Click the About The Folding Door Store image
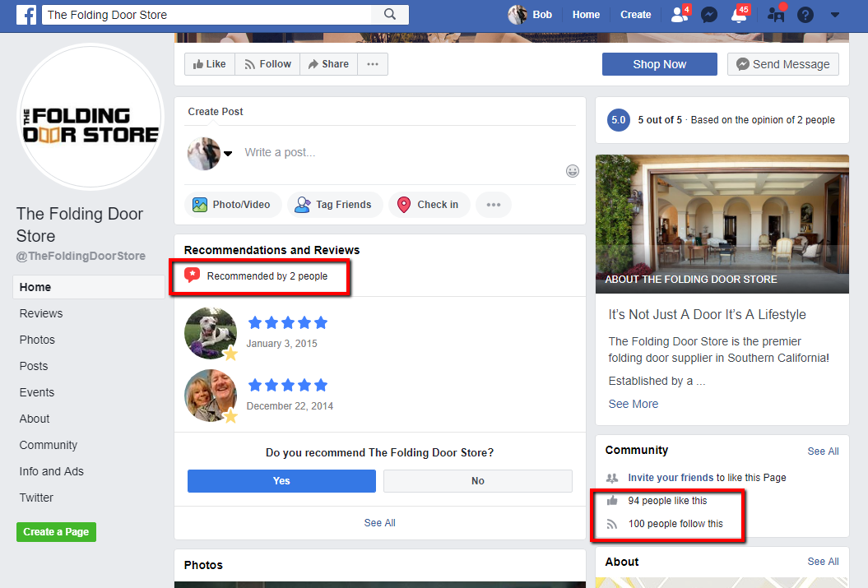 click(722, 224)
